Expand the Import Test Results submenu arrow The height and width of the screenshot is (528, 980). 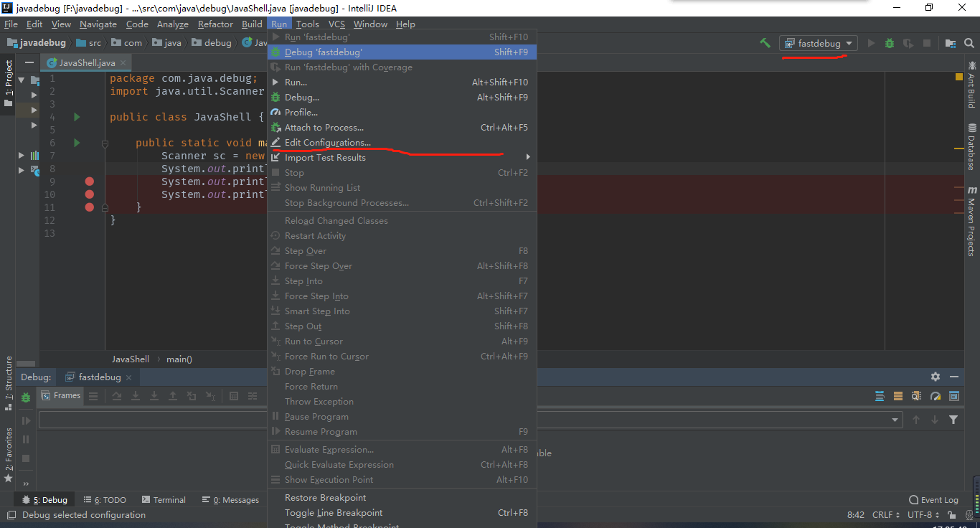pyautogui.click(x=528, y=157)
